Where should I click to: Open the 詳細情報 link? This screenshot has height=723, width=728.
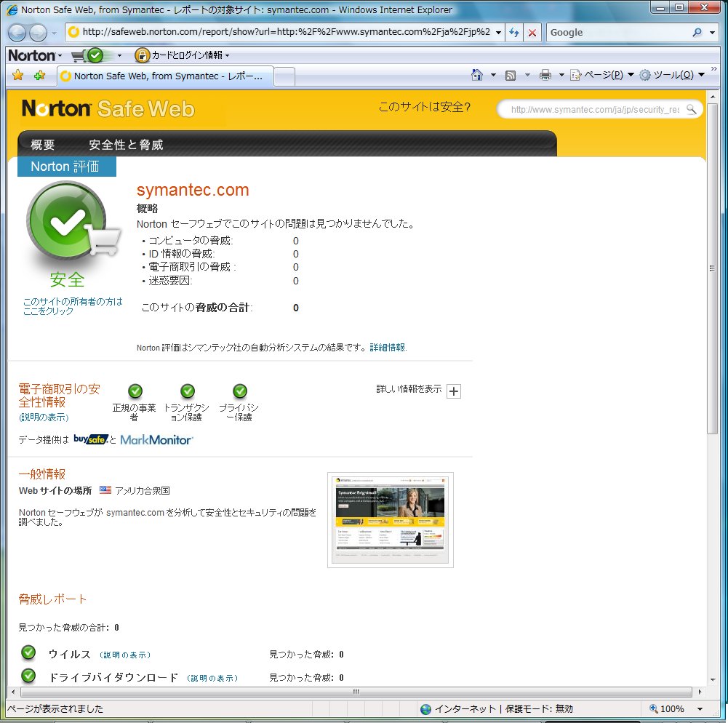tap(388, 348)
